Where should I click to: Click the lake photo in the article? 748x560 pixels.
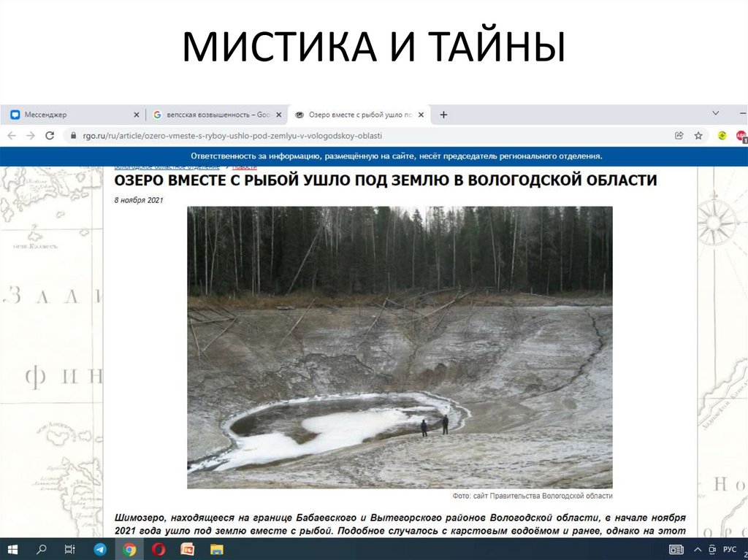[x=400, y=348]
